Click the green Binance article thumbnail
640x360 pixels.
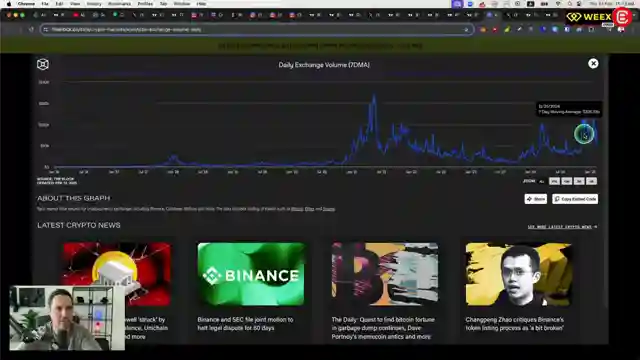(x=251, y=274)
